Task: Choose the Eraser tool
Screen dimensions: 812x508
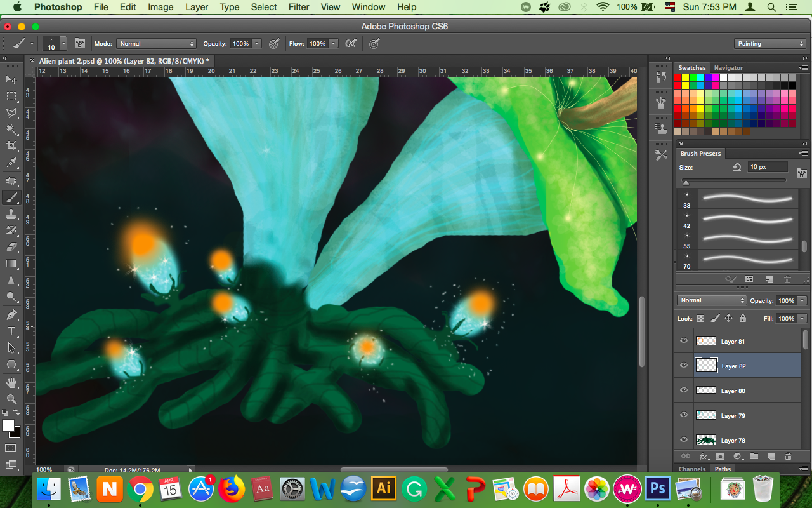Action: [11, 247]
